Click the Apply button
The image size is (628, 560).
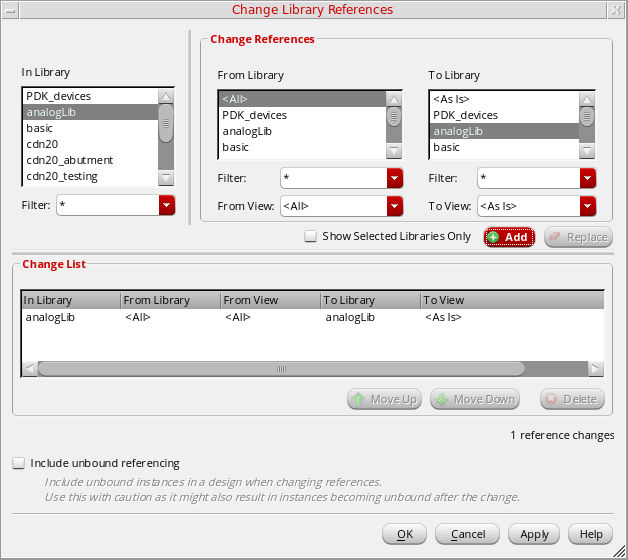pos(534,534)
